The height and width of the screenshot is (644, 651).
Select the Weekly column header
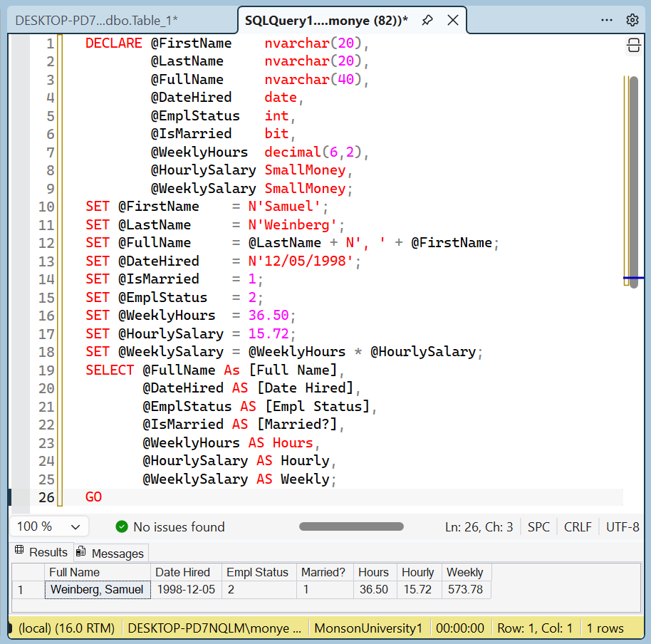[467, 572]
